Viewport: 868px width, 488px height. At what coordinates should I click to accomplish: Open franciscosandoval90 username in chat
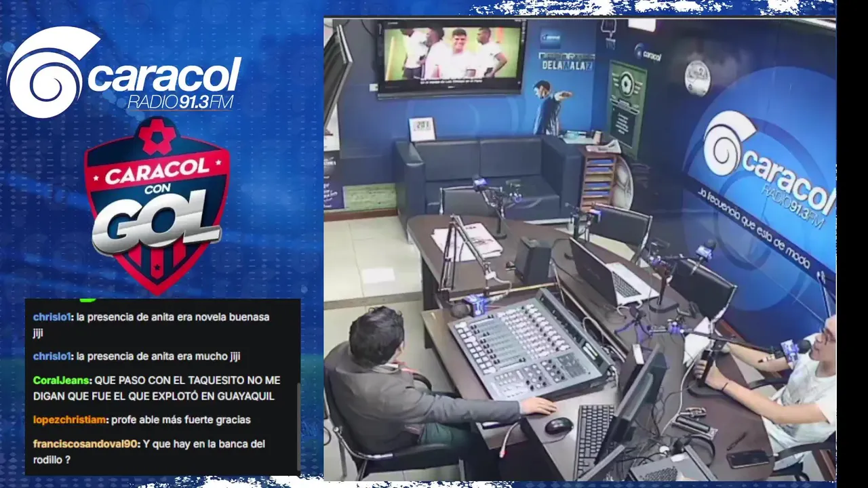[86, 444]
